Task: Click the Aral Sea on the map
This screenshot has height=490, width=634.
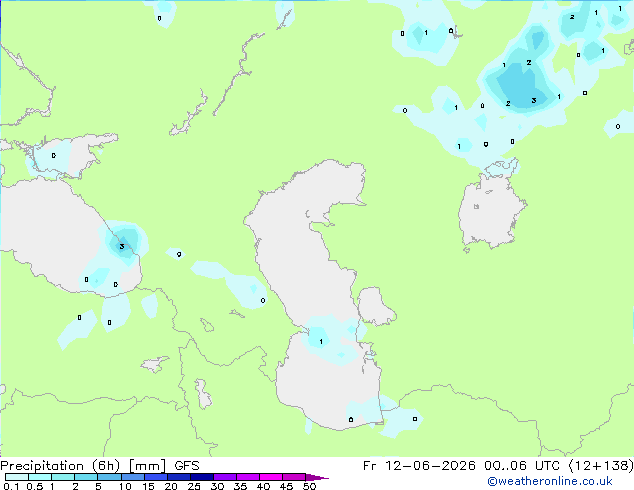Action: tap(490, 210)
